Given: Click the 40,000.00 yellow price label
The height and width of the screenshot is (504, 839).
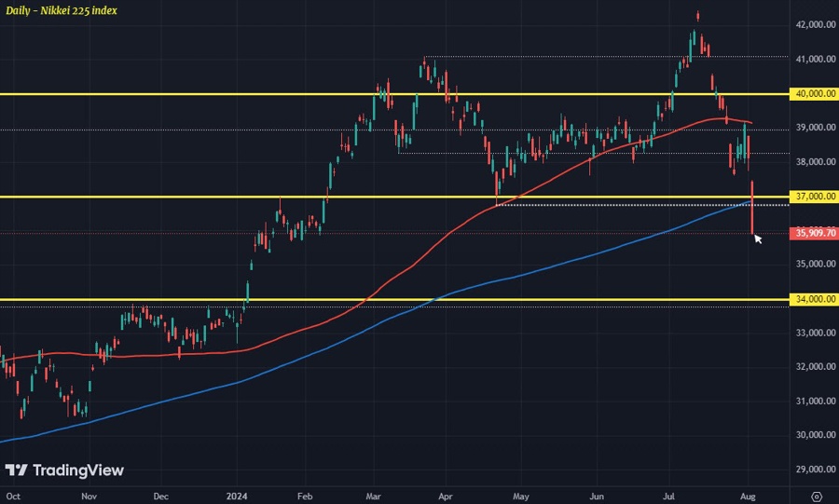Looking at the screenshot, I should tap(814, 94).
